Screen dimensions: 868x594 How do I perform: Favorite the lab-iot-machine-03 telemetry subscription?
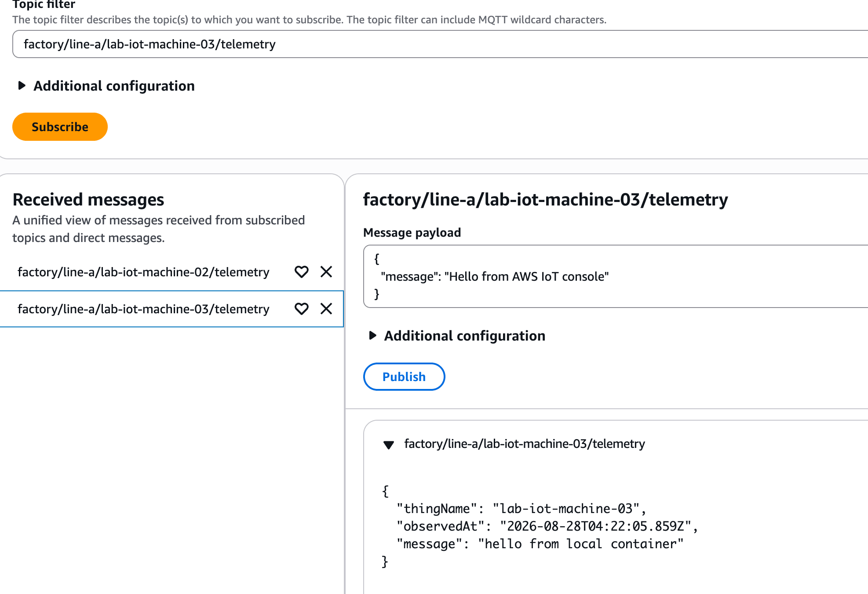pos(301,309)
